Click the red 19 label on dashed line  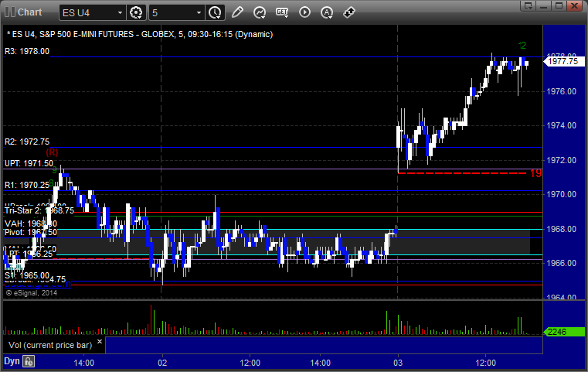536,173
